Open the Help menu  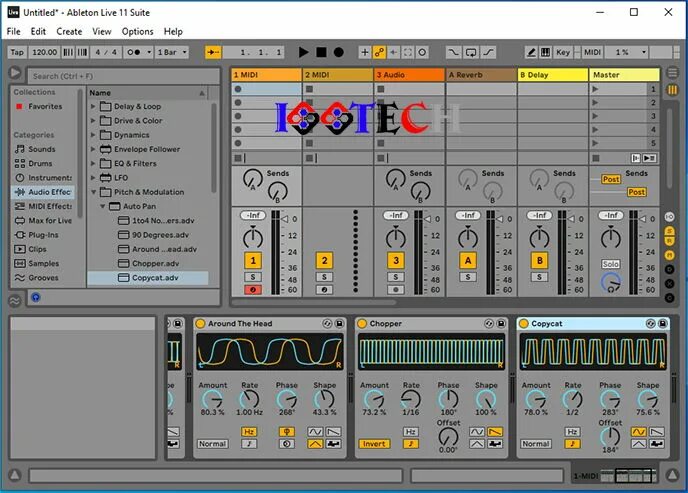tap(173, 32)
